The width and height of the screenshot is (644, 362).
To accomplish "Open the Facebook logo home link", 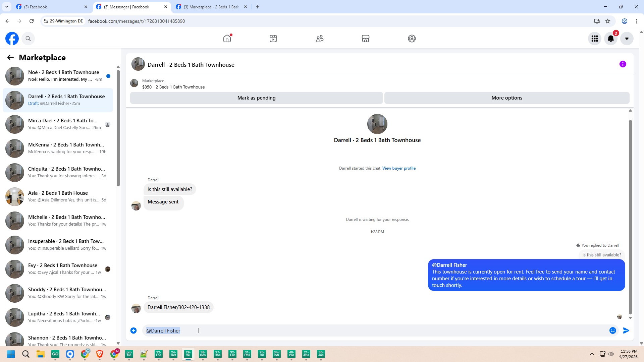I will pos(12,39).
